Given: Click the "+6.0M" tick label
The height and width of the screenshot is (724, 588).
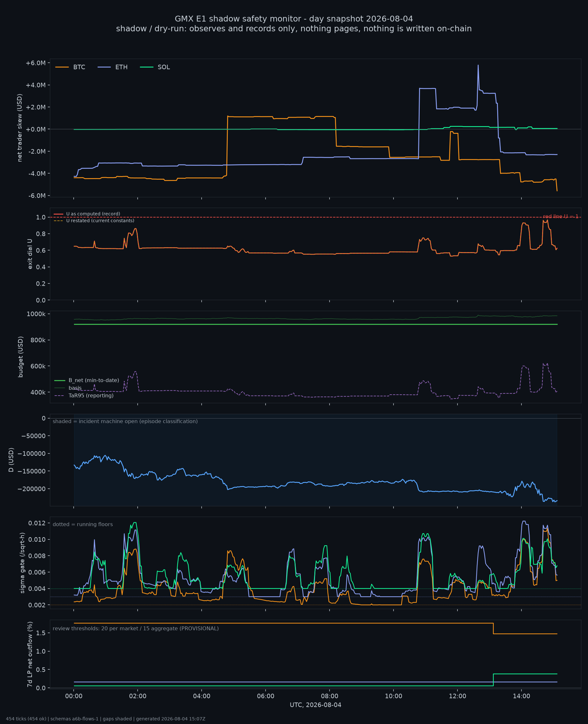Looking at the screenshot, I should pyautogui.click(x=36, y=63).
